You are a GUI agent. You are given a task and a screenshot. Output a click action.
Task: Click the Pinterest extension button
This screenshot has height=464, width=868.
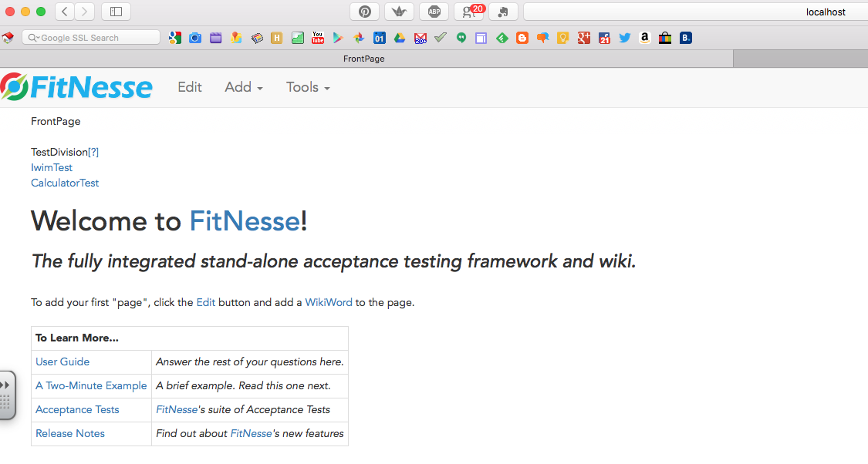[x=364, y=12]
